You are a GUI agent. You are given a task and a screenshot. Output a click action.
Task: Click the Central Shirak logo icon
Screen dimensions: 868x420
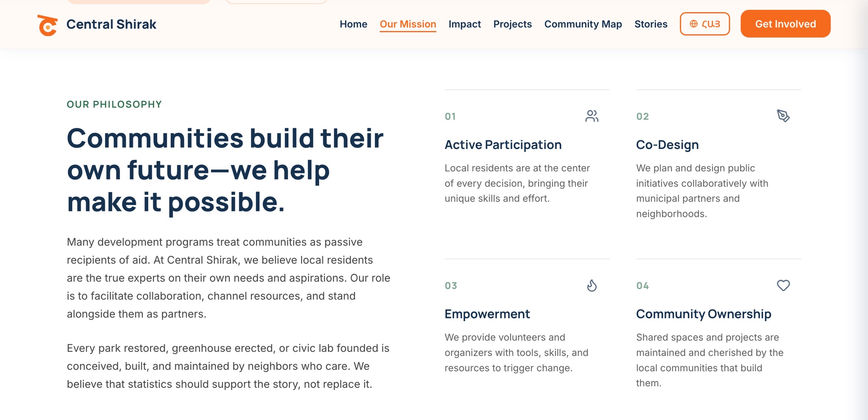tap(47, 25)
